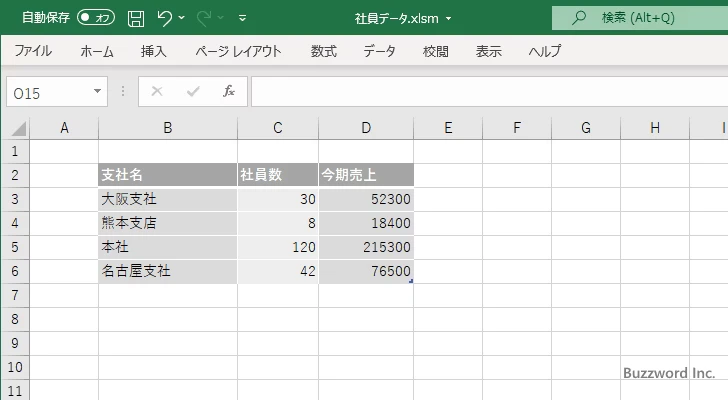Click the Save icon in the title bar
Screen dimensions: 728x400
click(136, 19)
